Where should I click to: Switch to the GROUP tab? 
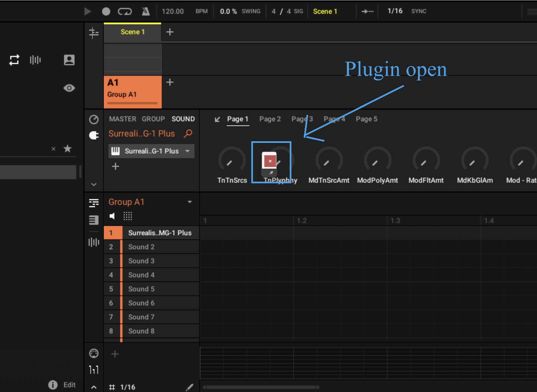[153, 119]
